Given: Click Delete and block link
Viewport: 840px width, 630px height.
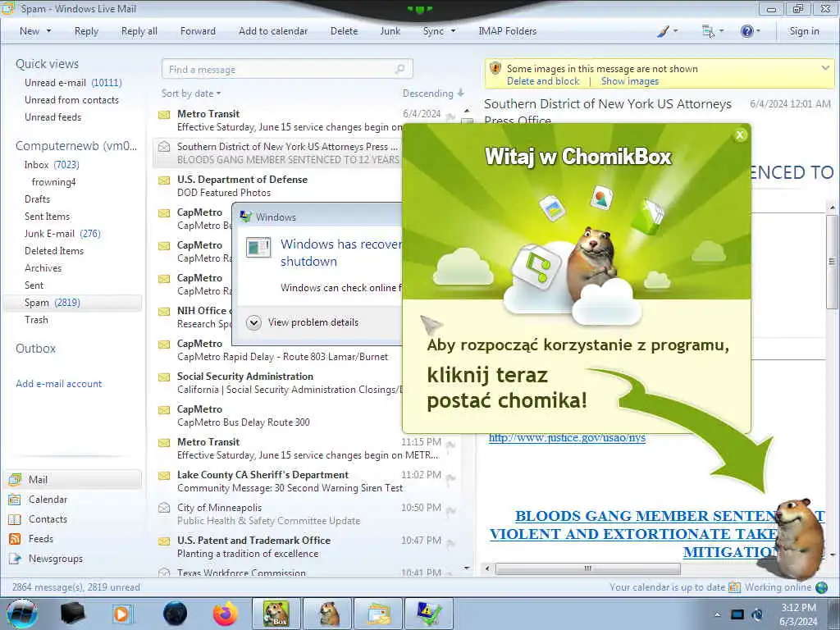Looking at the screenshot, I should tap(543, 81).
